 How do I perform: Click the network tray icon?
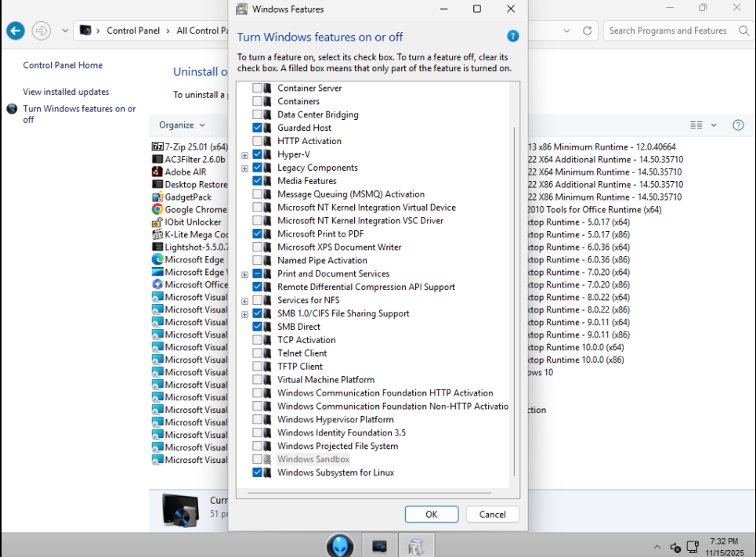click(x=693, y=547)
